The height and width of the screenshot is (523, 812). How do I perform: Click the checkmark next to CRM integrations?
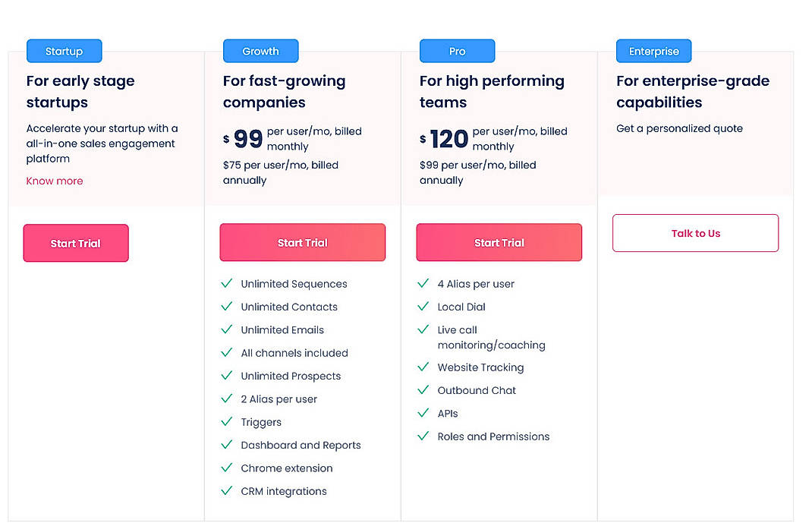(226, 491)
